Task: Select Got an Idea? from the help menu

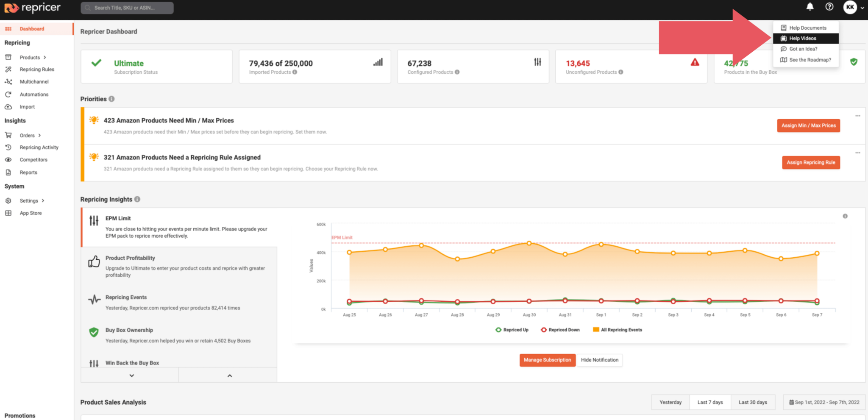Action: pos(806,49)
